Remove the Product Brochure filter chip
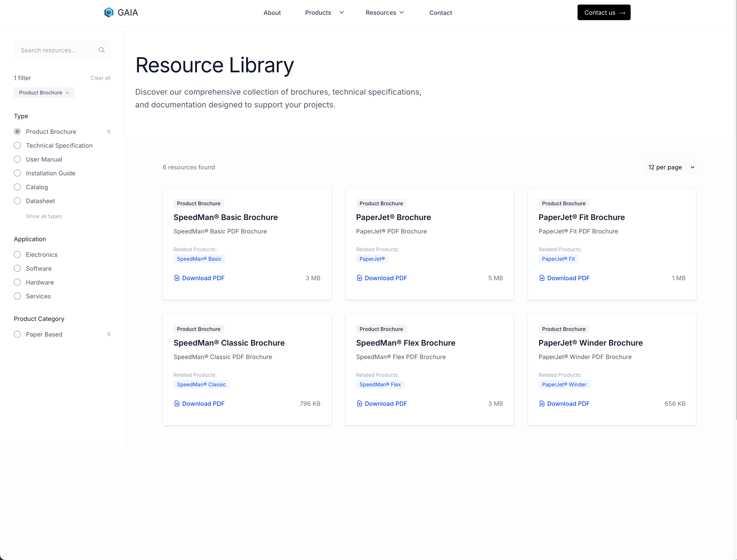The height and width of the screenshot is (560, 737). click(67, 92)
